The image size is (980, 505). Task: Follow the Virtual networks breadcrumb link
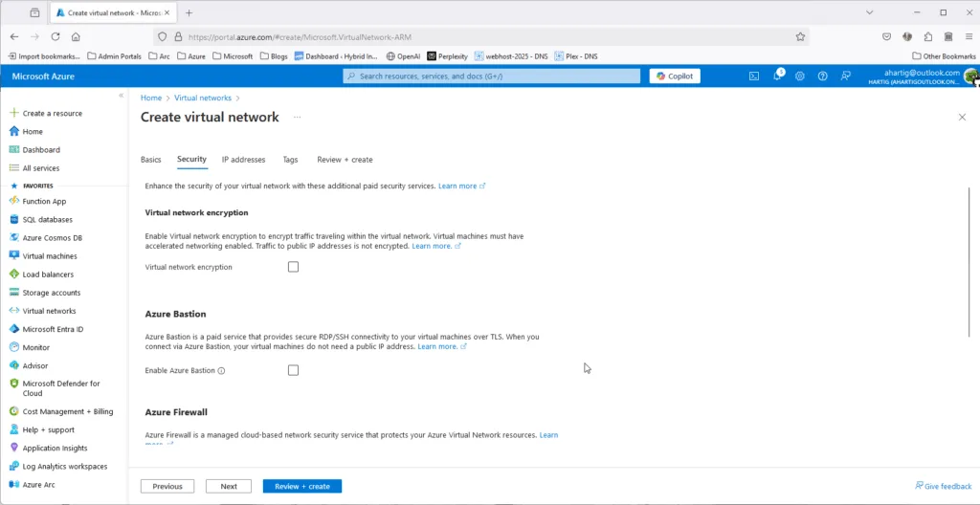[x=203, y=99]
